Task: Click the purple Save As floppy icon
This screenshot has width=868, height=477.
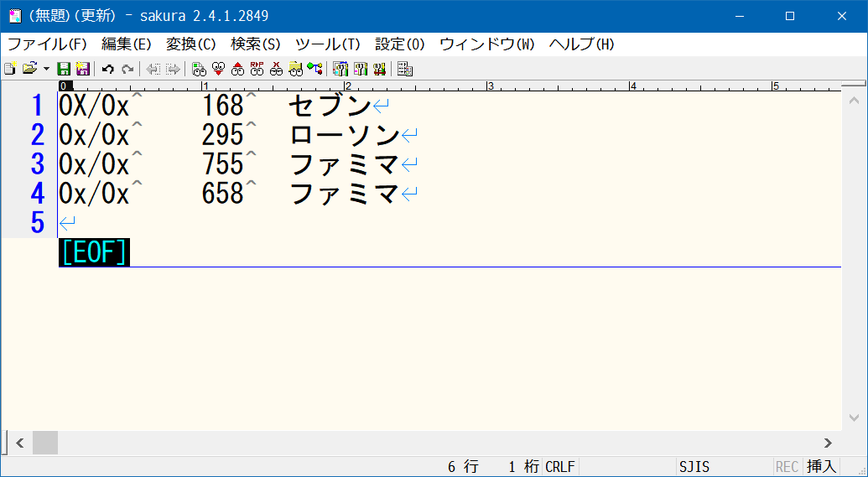Action: [82, 69]
